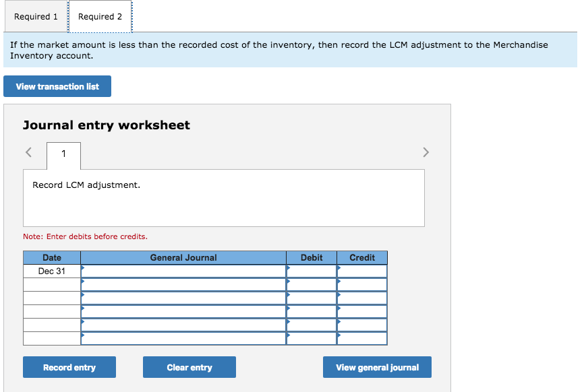The height and width of the screenshot is (392, 584).
Task: Click the Dec 31 date cell
Action: tap(52, 271)
